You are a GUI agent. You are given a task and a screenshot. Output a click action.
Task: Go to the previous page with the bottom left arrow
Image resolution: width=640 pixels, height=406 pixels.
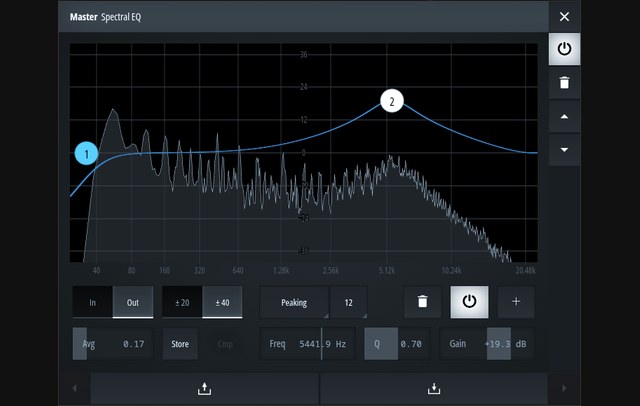(75, 388)
